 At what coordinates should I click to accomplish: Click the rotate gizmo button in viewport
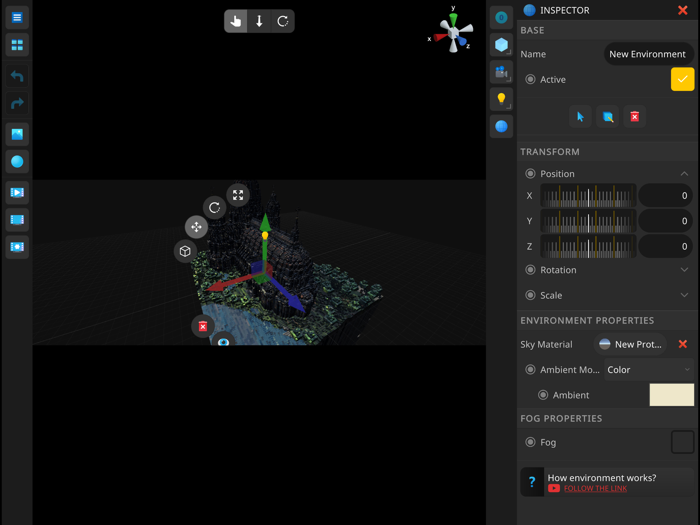click(214, 208)
